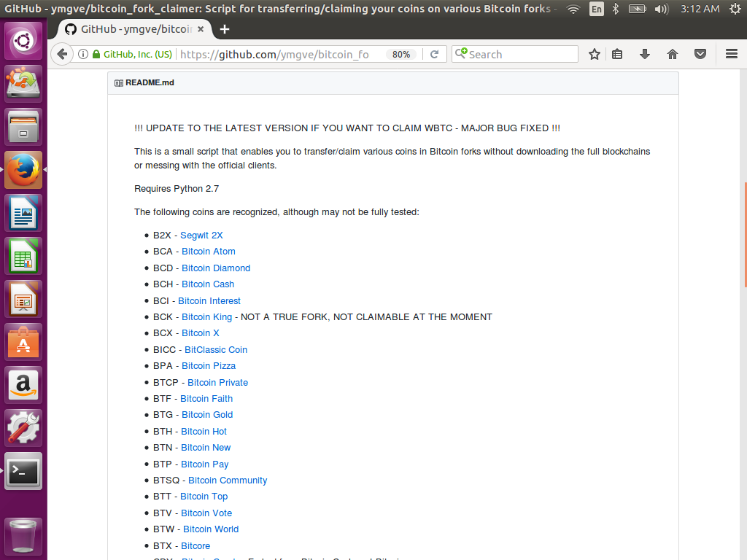Screen dimensions: 747x560
Task: View downloads in the Firefox toolbar
Action: [x=645, y=54]
